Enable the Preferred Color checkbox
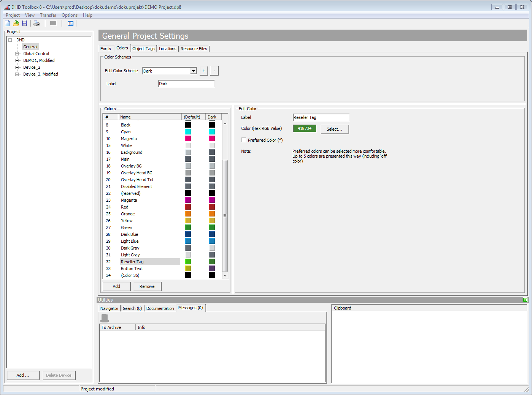Viewport: 532px width, 395px height. (x=244, y=140)
